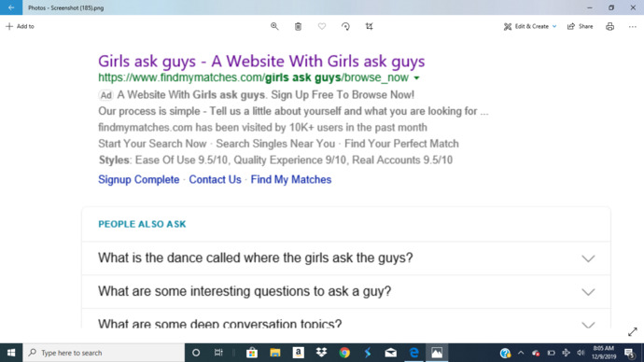Click the Ad badge label
The width and height of the screenshot is (644, 362).
point(105,95)
